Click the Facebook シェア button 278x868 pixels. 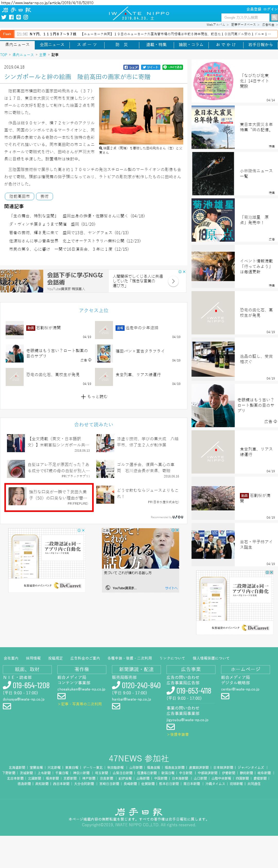[x=131, y=67]
